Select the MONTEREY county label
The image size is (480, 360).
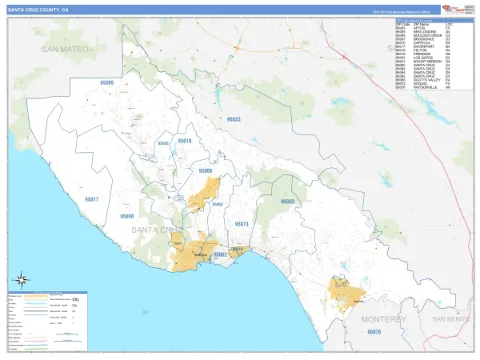pyautogui.click(x=383, y=319)
